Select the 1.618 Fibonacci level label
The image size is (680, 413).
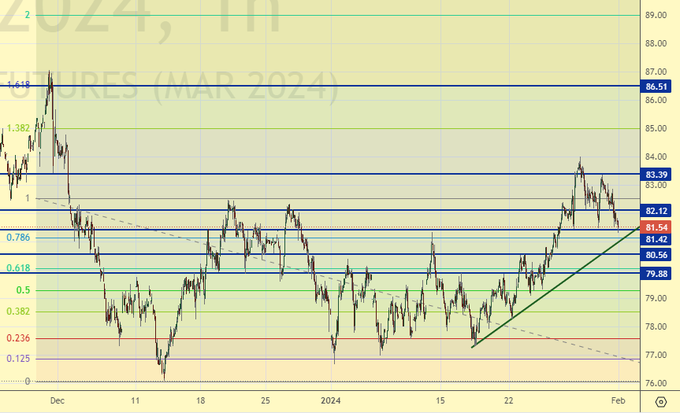[17, 86]
